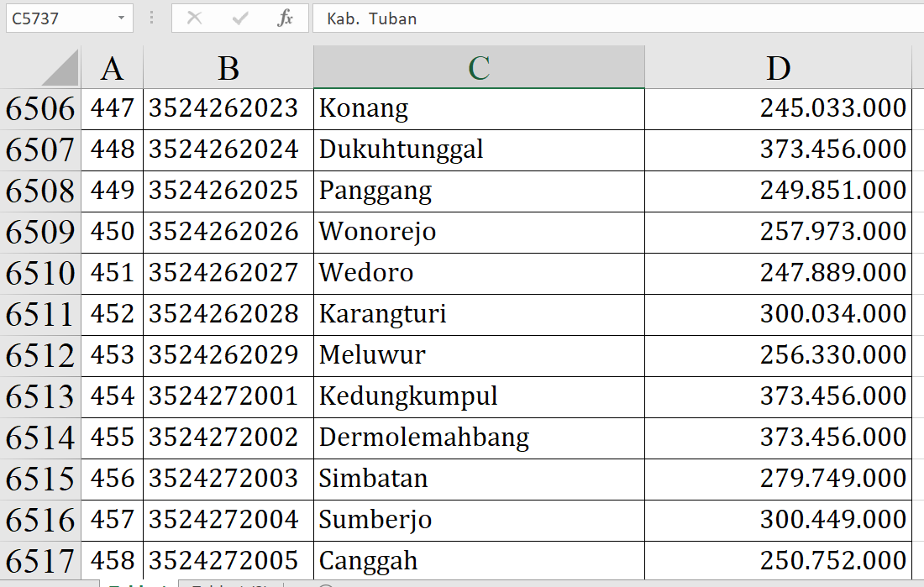Click cell with code 3524272001
The width and height of the screenshot is (924, 587).
(x=228, y=396)
